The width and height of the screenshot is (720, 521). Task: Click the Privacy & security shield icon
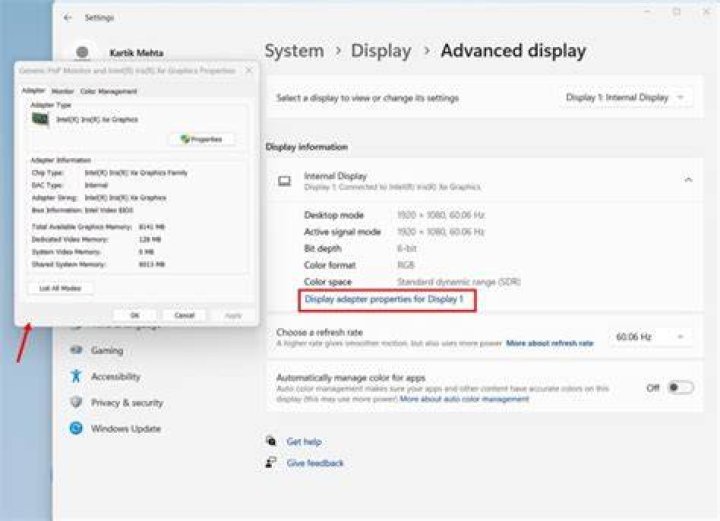pyautogui.click(x=76, y=403)
